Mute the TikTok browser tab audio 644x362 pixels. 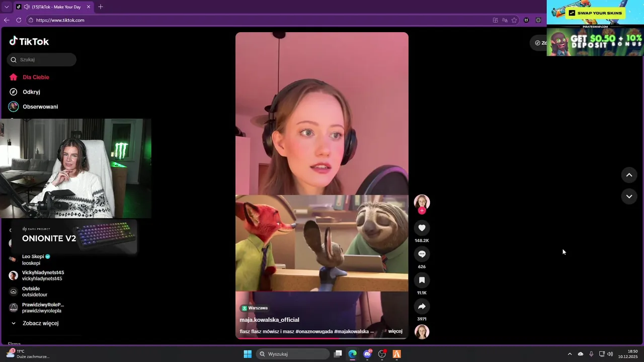26,7
